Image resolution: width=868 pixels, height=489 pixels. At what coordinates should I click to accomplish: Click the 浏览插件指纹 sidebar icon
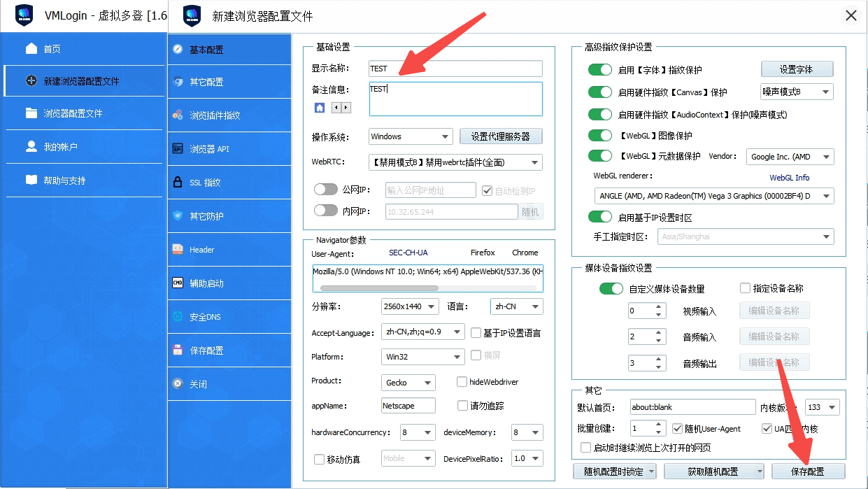(178, 115)
